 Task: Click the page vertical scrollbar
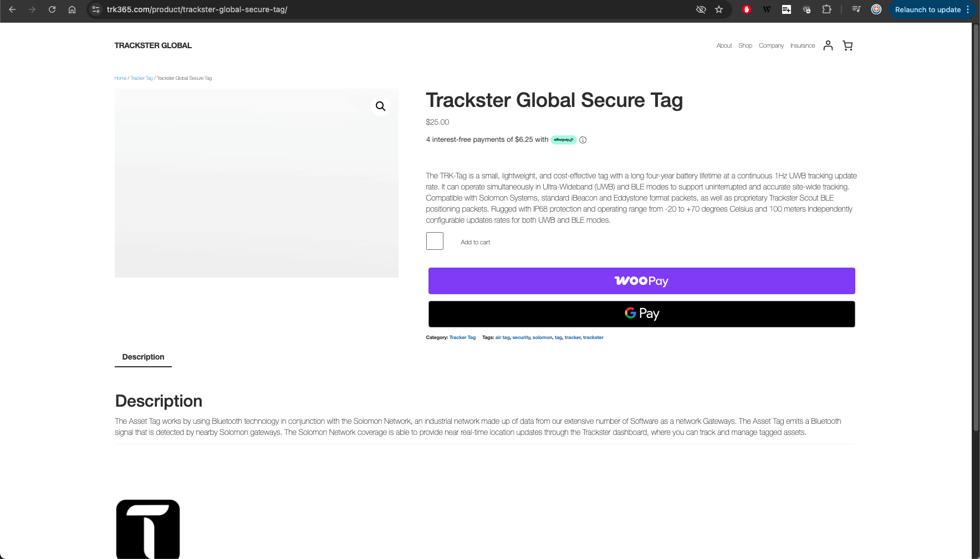point(976,227)
